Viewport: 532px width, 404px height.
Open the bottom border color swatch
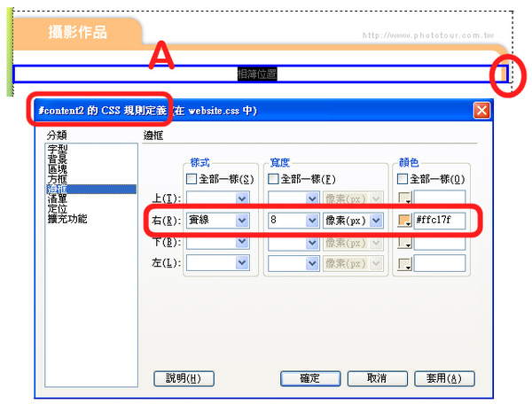point(405,243)
